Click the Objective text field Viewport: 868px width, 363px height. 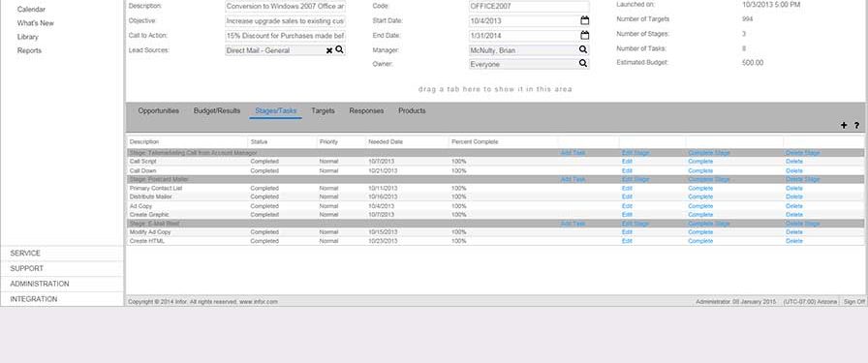tap(285, 21)
